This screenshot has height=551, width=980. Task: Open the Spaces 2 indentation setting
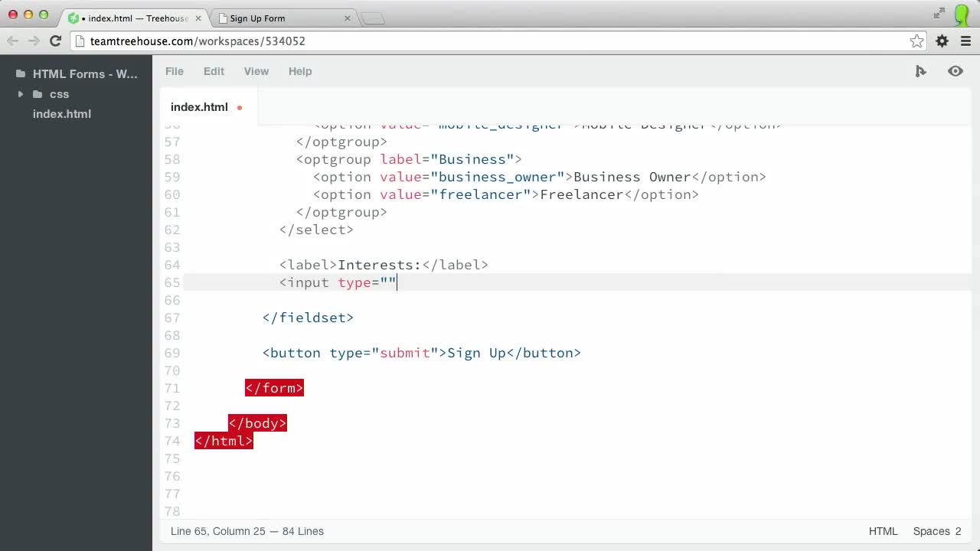[936, 531]
